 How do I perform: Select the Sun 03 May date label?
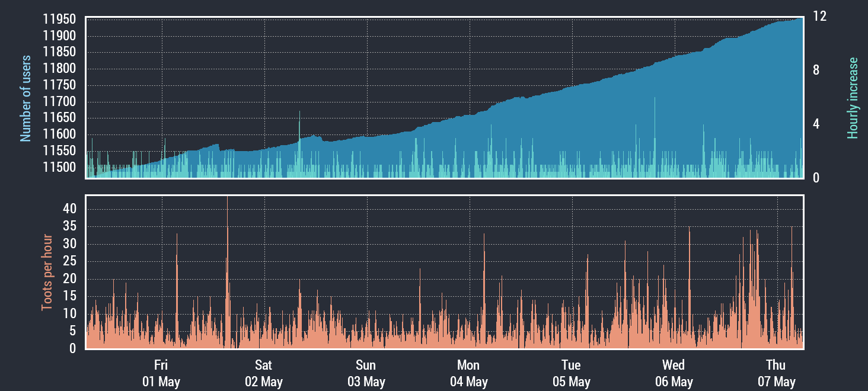[x=366, y=373]
